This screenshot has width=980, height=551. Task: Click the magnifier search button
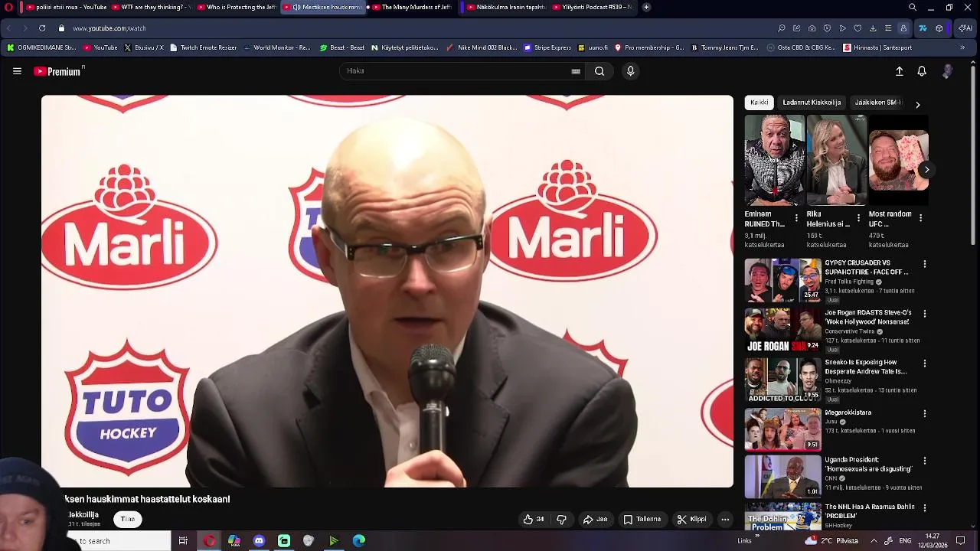(x=599, y=71)
